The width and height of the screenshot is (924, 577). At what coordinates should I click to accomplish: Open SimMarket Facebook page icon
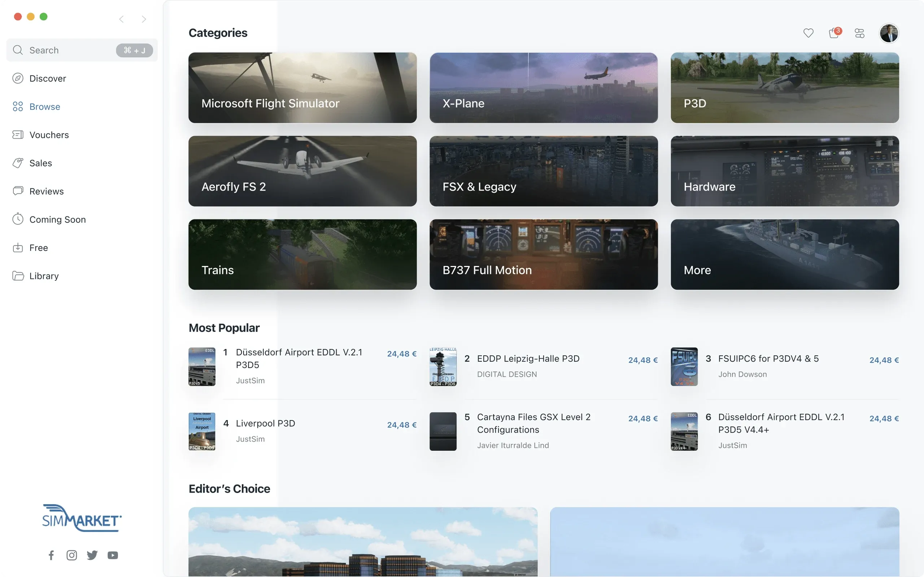[x=51, y=555]
